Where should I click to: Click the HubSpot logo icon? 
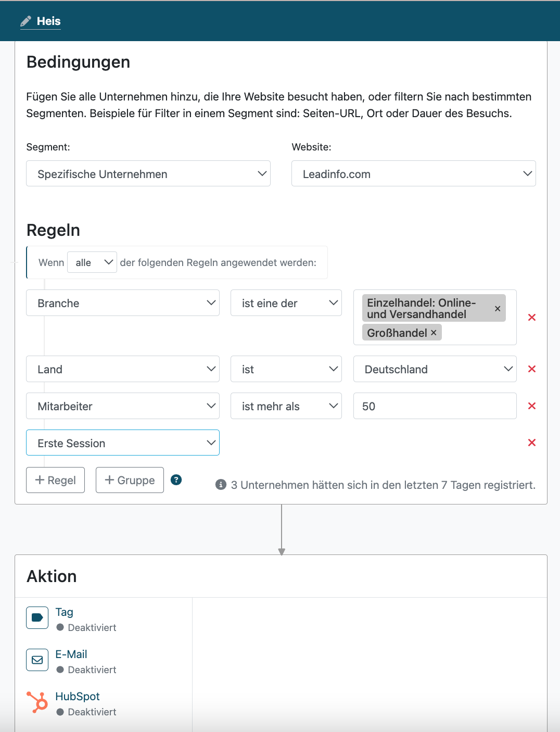tap(37, 702)
